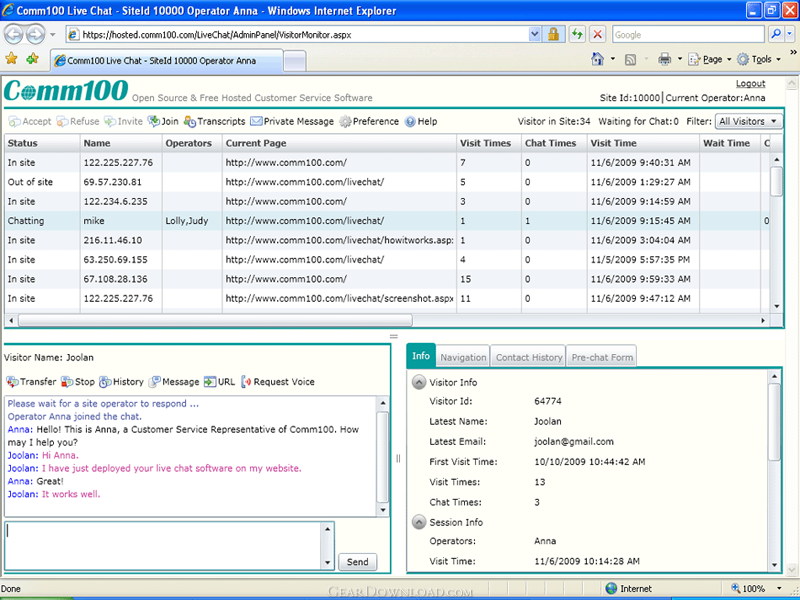Click the Feeds RSS toolbar icon
The width and height of the screenshot is (800, 600).
click(x=631, y=60)
